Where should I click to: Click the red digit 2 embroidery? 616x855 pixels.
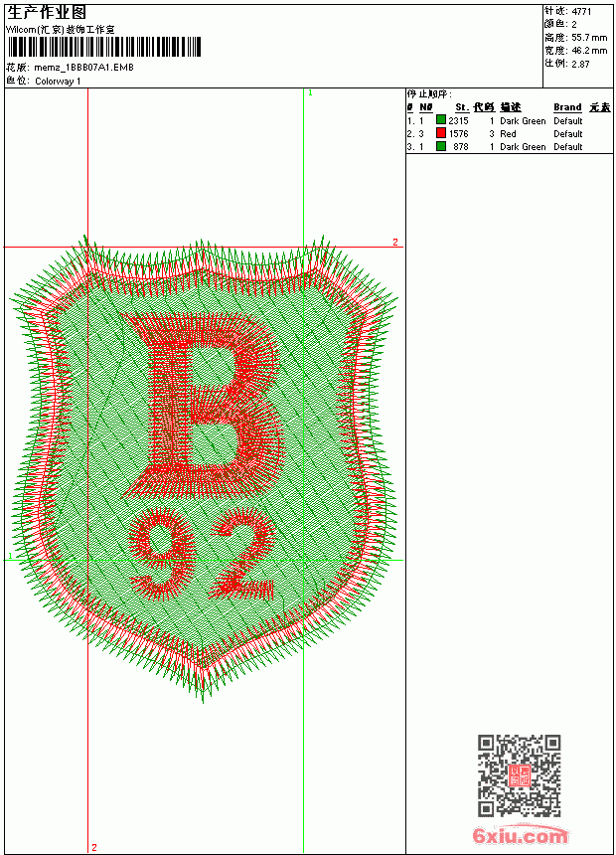(242, 554)
